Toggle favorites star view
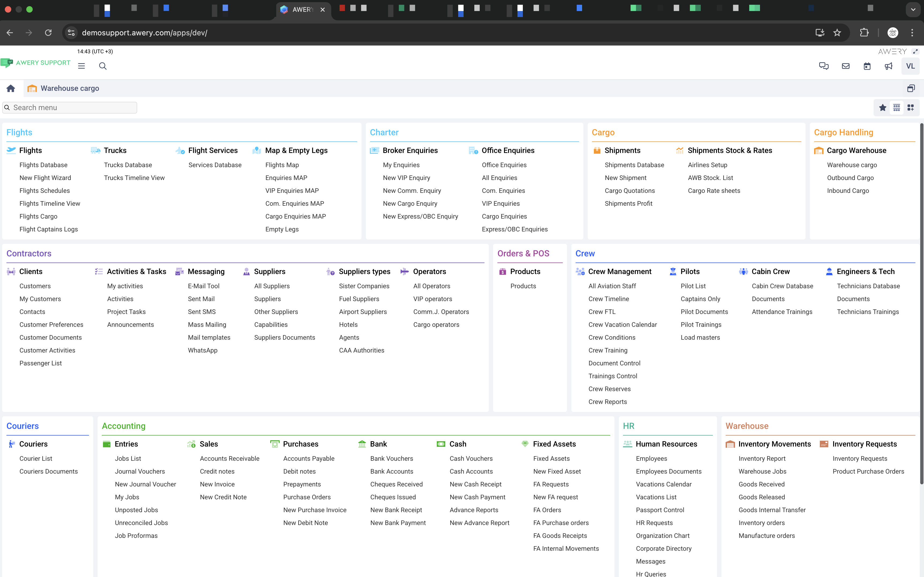This screenshot has height=577, width=924. click(x=882, y=108)
